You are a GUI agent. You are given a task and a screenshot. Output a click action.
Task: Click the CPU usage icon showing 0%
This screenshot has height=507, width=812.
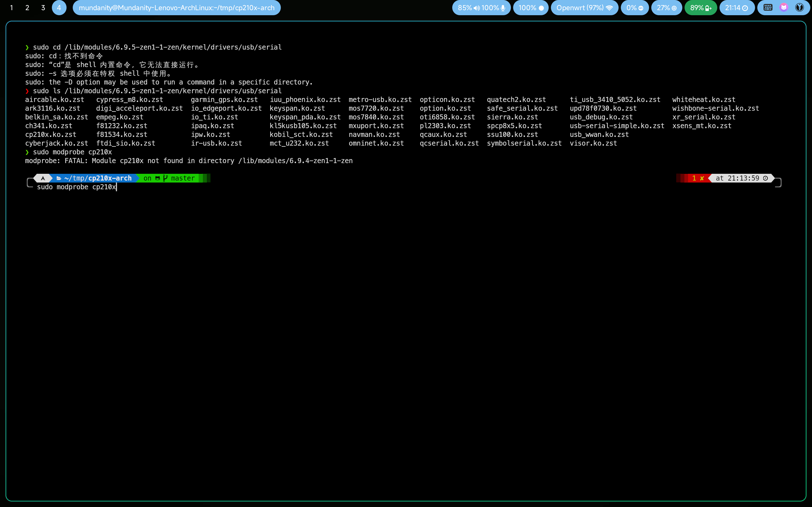[x=641, y=7]
